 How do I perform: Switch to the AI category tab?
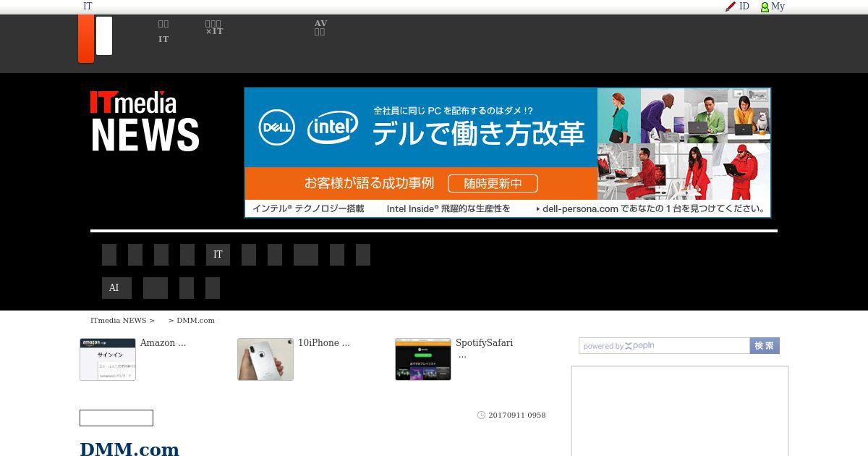coord(116,288)
